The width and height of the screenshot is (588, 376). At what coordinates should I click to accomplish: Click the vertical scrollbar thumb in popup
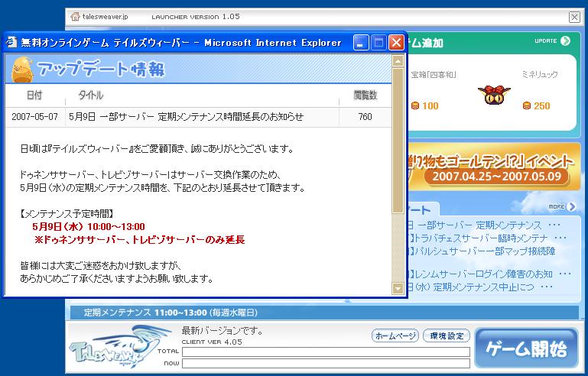pyautogui.click(x=398, y=141)
